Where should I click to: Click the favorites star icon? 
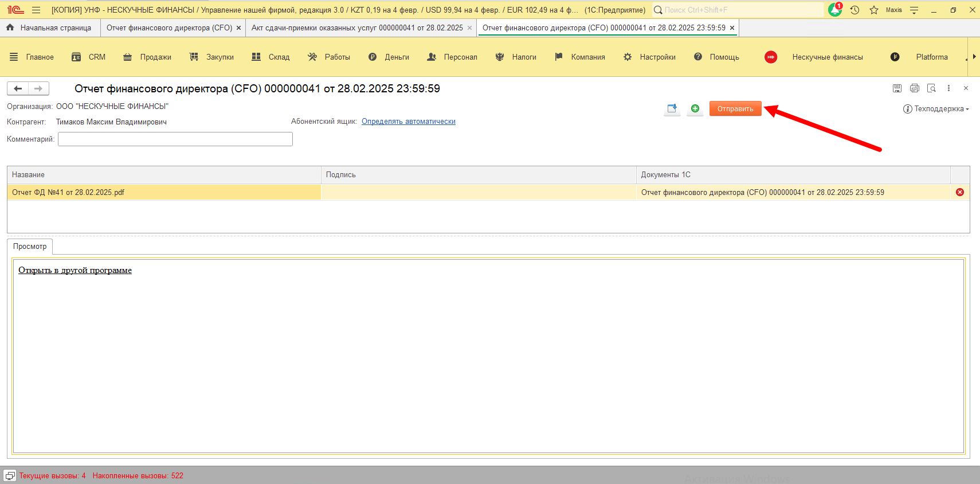point(874,10)
